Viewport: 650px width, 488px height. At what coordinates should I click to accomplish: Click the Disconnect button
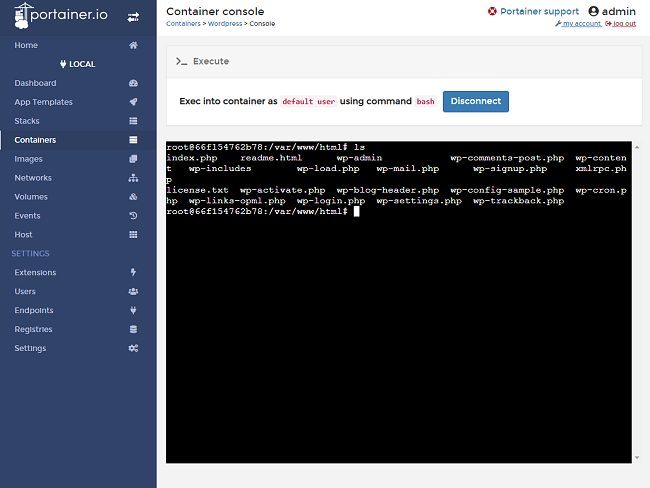[475, 101]
